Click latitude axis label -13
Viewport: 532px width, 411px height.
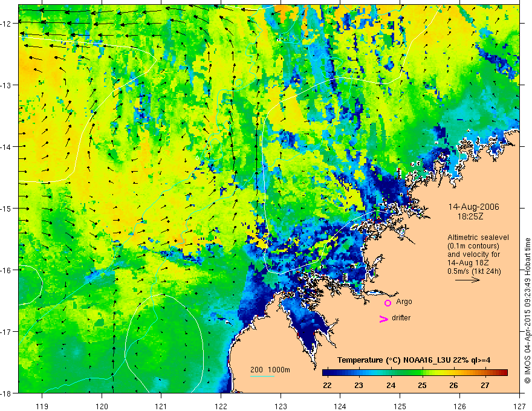click(7, 85)
